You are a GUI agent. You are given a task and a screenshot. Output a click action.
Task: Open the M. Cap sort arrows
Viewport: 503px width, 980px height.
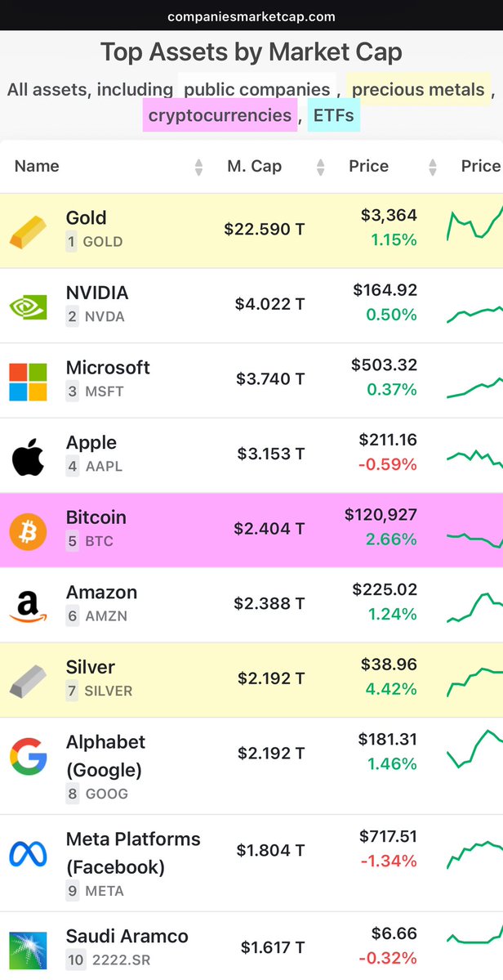tap(318, 166)
